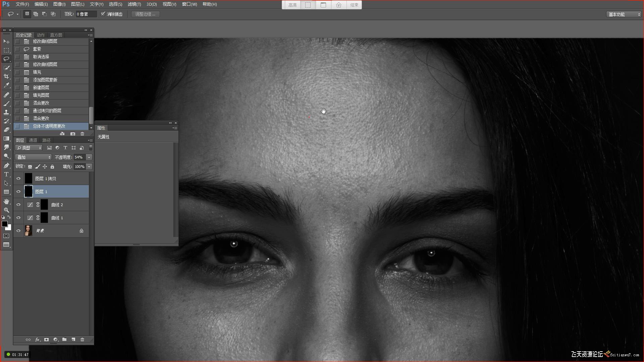The width and height of the screenshot is (644, 362).
Task: Open Layers panel flyout menu
Action: point(90,140)
